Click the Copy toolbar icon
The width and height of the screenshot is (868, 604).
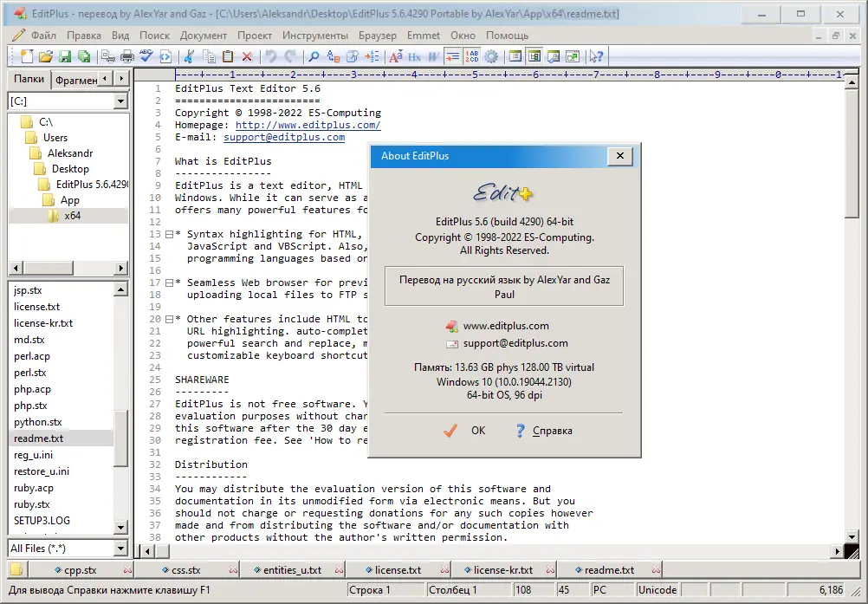click(x=209, y=56)
